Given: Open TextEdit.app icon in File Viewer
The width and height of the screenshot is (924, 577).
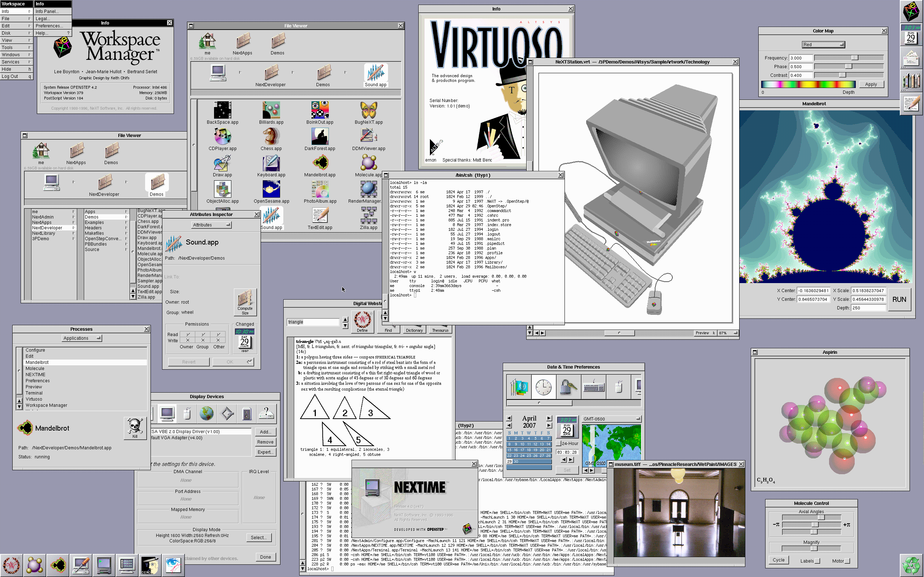Looking at the screenshot, I should 320,216.
